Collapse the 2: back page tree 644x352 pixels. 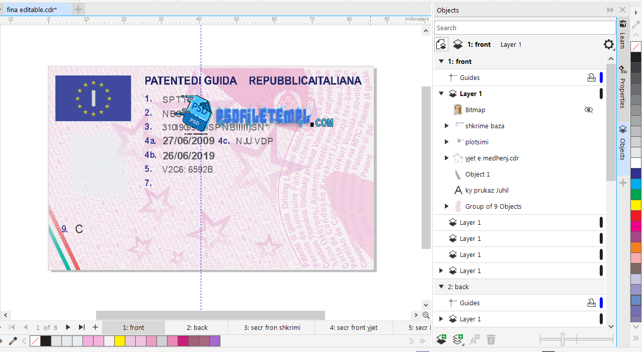[441, 287]
